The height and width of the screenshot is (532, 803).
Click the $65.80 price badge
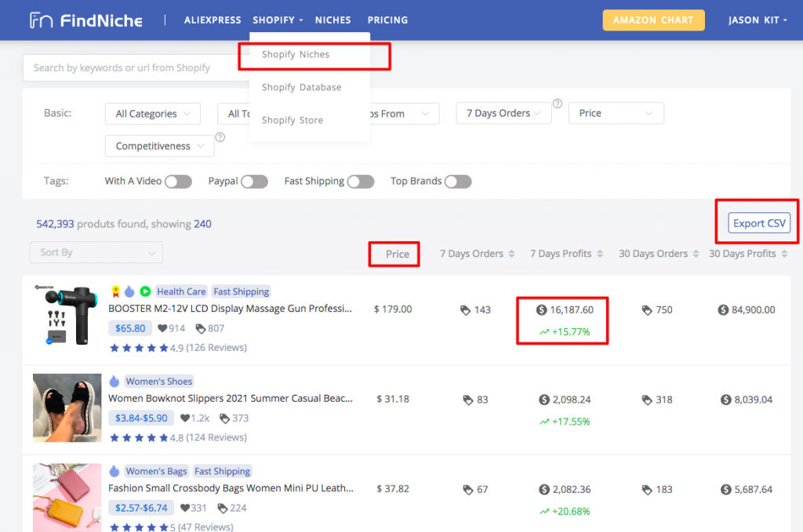[130, 328]
